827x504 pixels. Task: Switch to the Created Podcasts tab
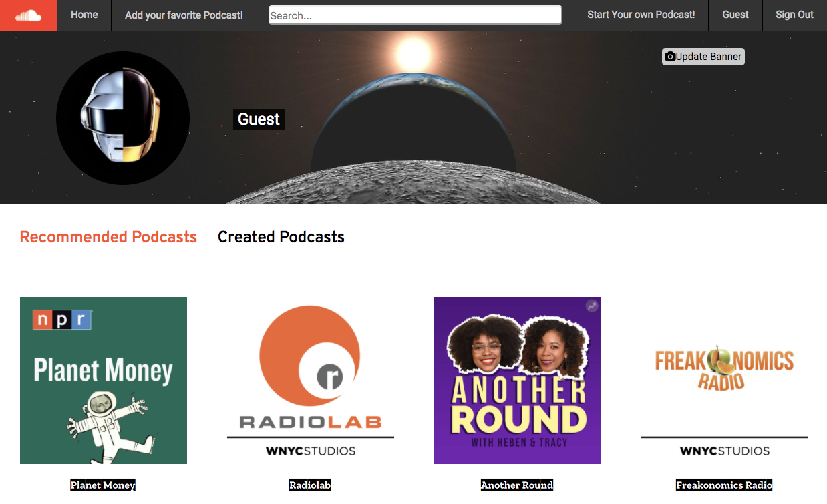[x=281, y=237]
